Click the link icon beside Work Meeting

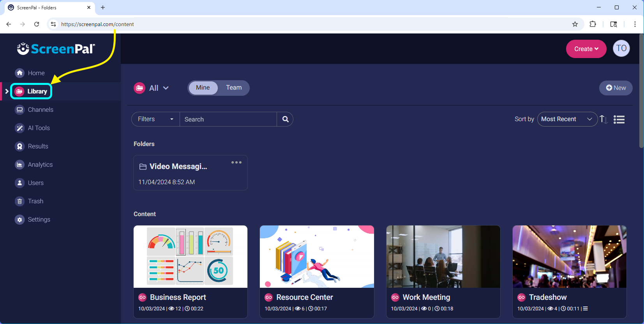point(395,298)
